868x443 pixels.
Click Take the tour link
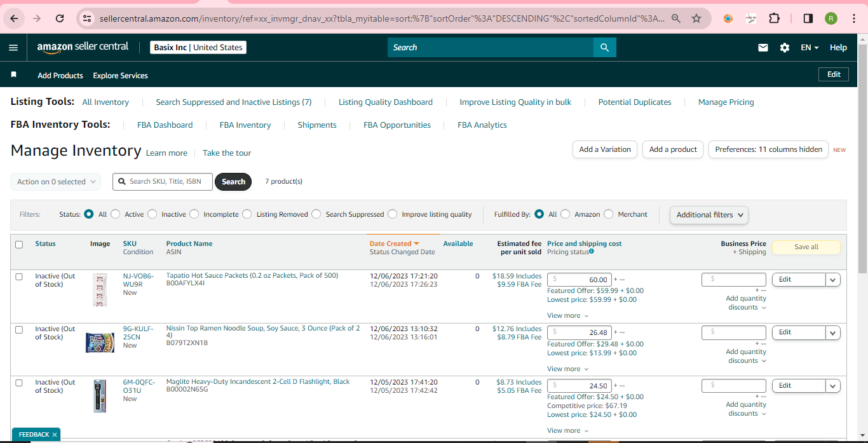227,153
